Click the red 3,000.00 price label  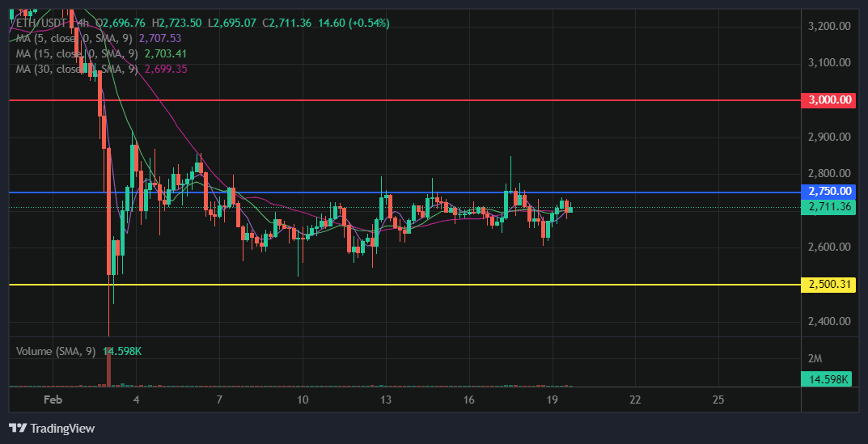click(828, 100)
